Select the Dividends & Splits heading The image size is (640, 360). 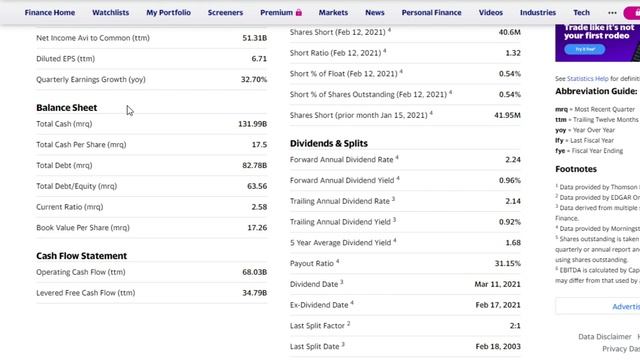coord(329,143)
